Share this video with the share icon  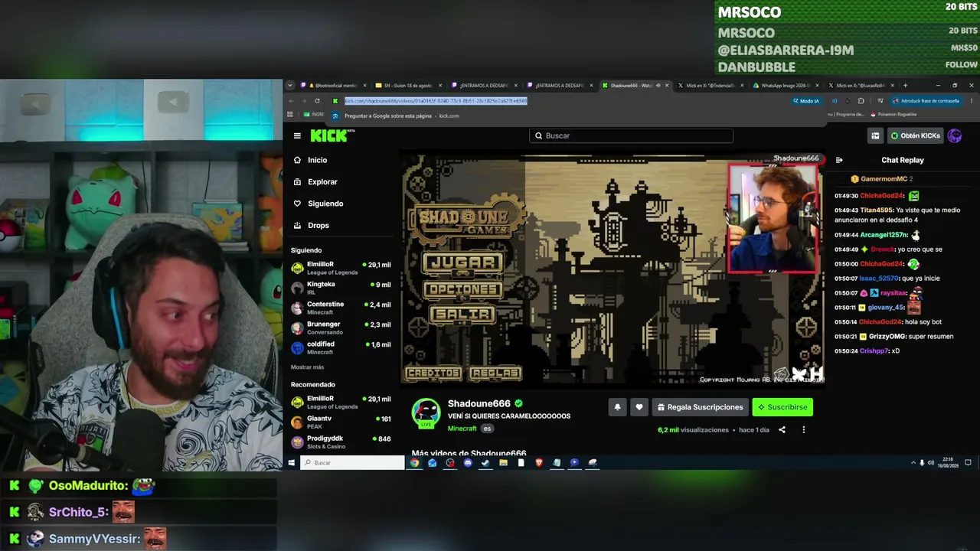(782, 430)
